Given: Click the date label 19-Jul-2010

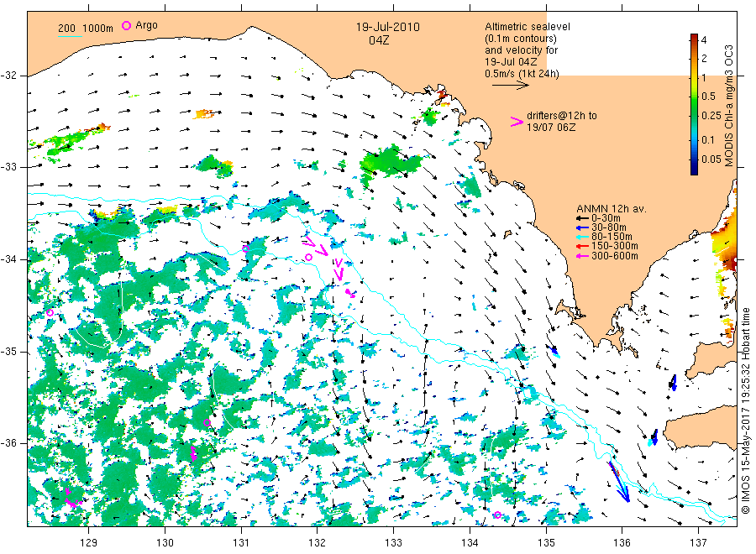Looking at the screenshot, I should (387, 27).
